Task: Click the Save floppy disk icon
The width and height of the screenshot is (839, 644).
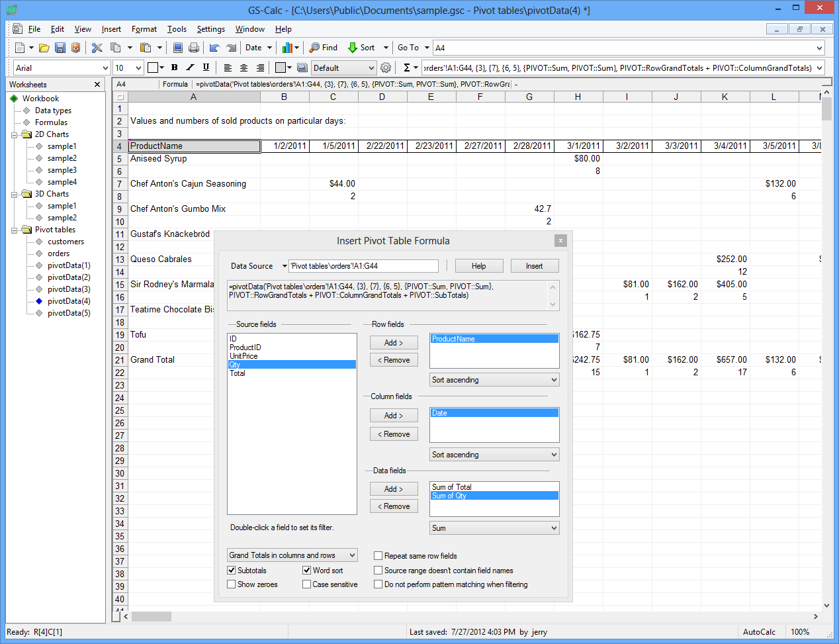Action: click(x=60, y=48)
